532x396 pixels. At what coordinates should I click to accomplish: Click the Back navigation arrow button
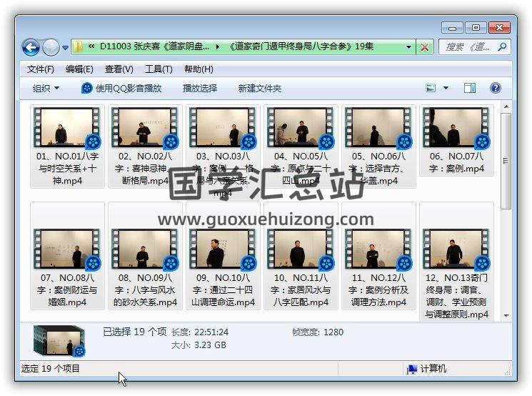[31, 47]
